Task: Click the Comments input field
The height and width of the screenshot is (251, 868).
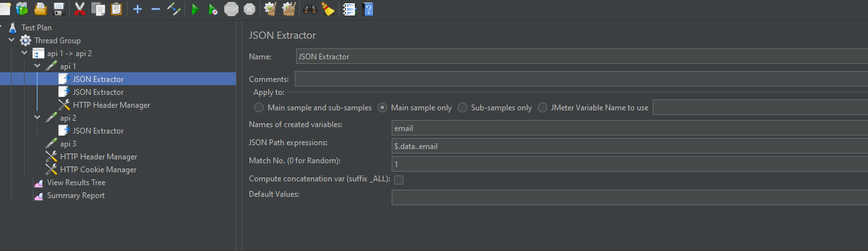Action: [581, 79]
